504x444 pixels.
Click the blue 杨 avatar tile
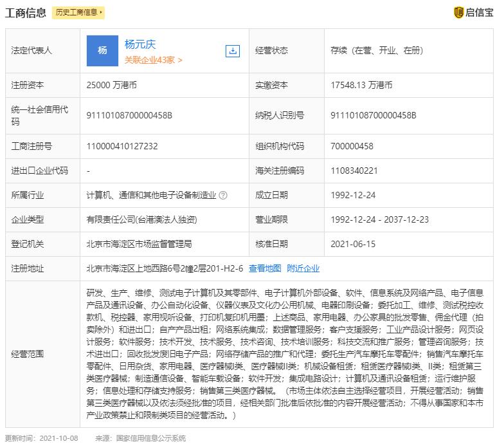point(102,51)
